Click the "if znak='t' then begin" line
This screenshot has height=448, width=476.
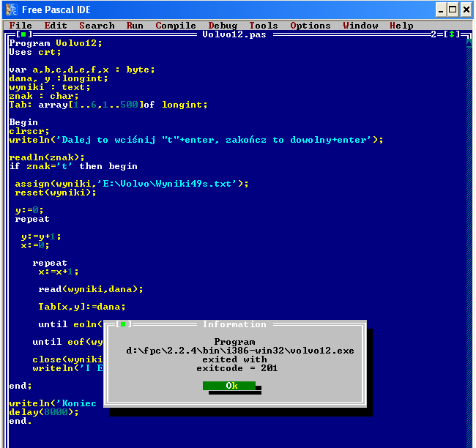(x=73, y=166)
